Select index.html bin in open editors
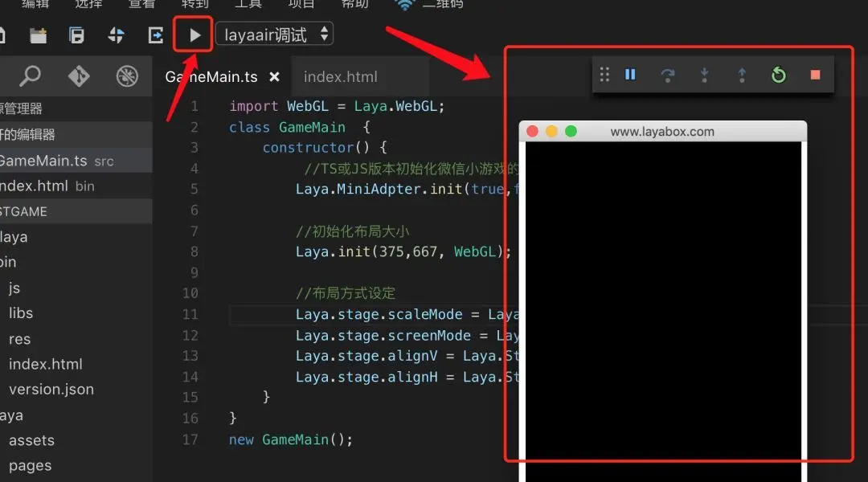Screen dimensions: 868x482 [76, 186]
